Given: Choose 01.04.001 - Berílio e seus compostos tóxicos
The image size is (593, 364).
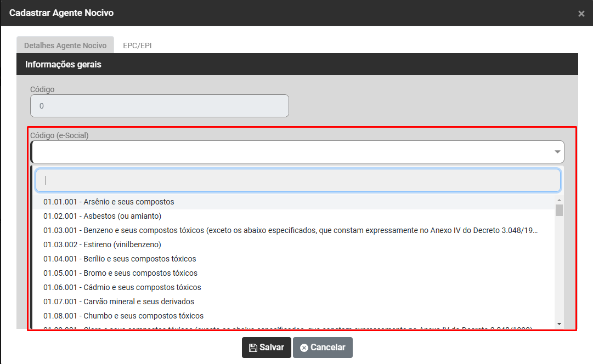Looking at the screenshot, I should (x=293, y=259).
